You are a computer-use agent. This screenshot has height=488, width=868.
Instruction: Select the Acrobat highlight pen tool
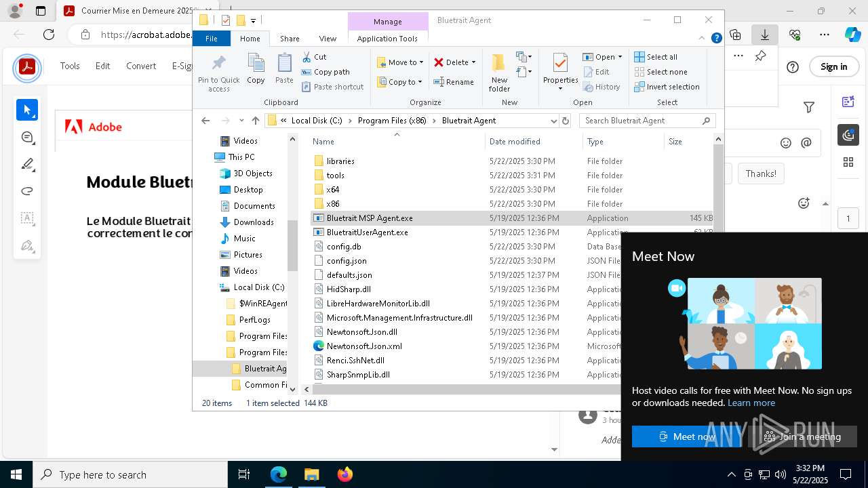27,164
